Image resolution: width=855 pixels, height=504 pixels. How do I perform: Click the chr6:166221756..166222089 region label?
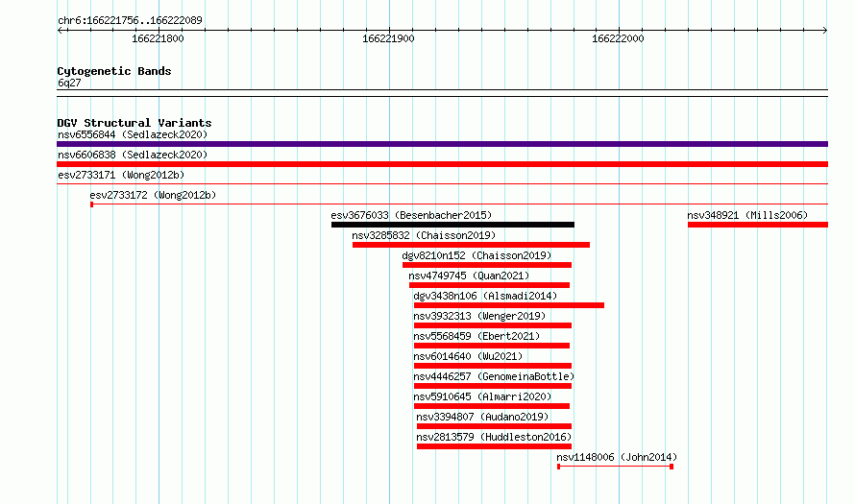(x=130, y=20)
